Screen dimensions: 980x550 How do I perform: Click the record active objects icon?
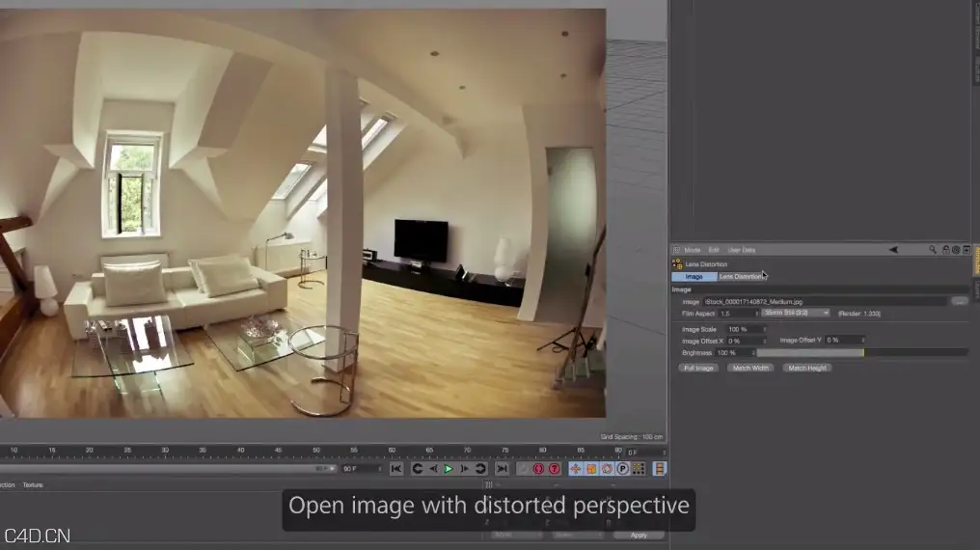tap(524, 469)
